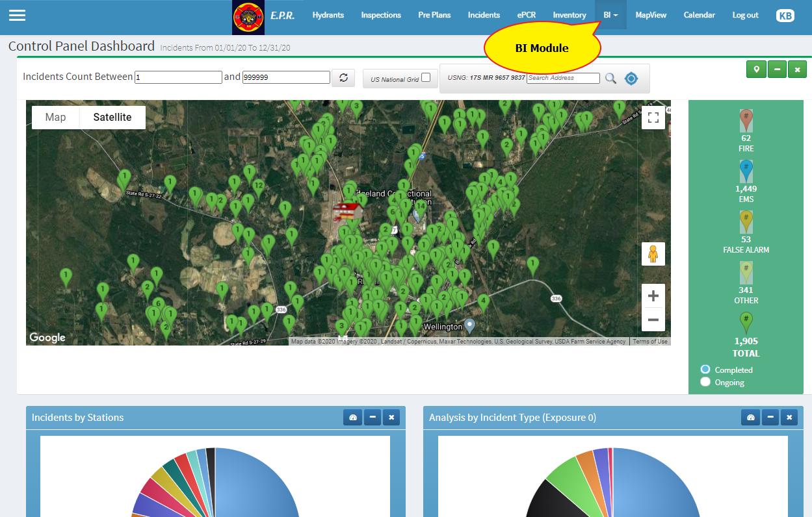This screenshot has width=812, height=517.
Task: Refresh the incidents count filter
Action: [343, 78]
